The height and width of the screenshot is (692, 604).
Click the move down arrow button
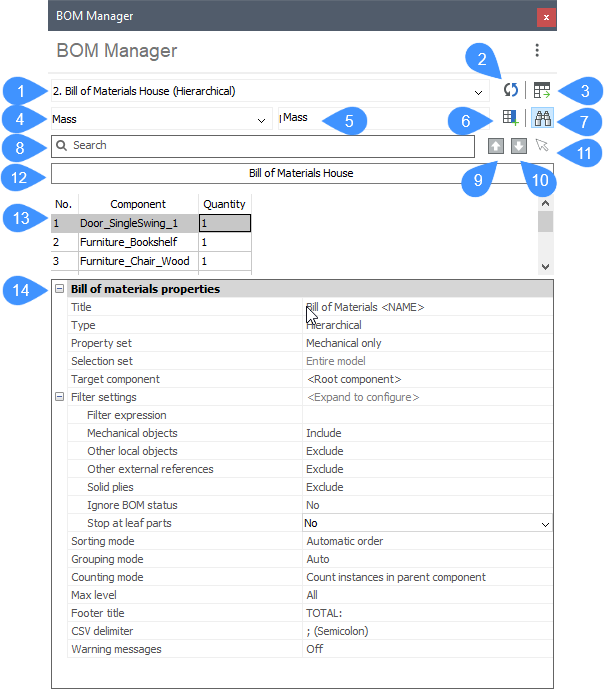[x=518, y=146]
